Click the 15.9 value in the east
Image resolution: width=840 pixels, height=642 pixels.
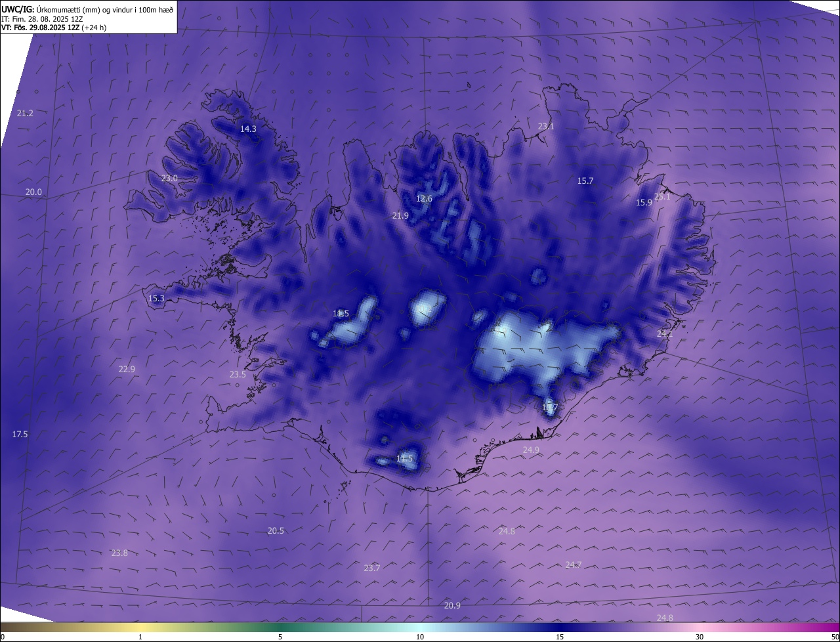coord(644,203)
